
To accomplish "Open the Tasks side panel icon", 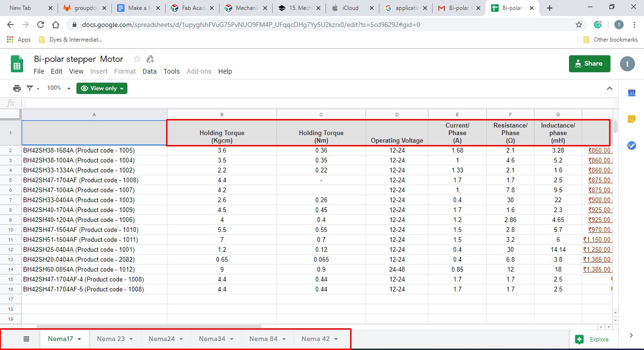I will (x=631, y=145).
